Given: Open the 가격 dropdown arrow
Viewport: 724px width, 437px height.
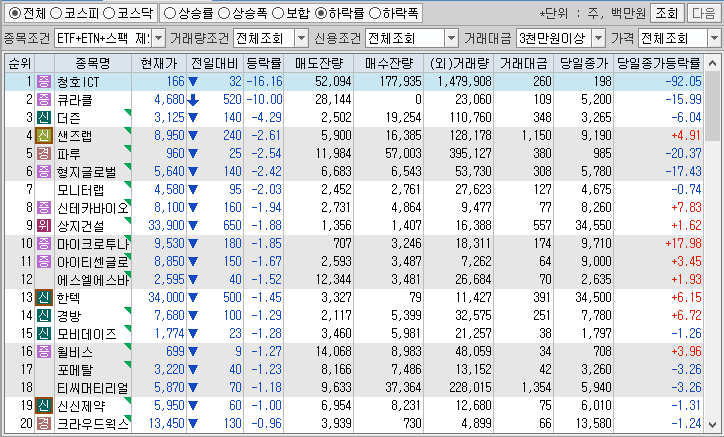Looking at the screenshot, I should 715,38.
